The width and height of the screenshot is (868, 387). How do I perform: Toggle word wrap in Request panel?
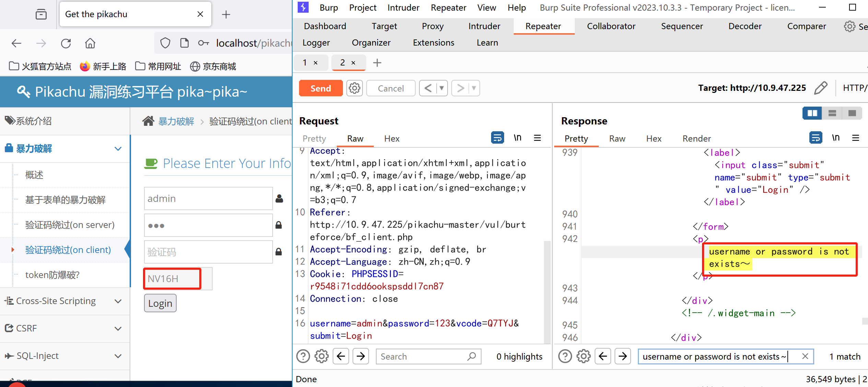click(497, 138)
